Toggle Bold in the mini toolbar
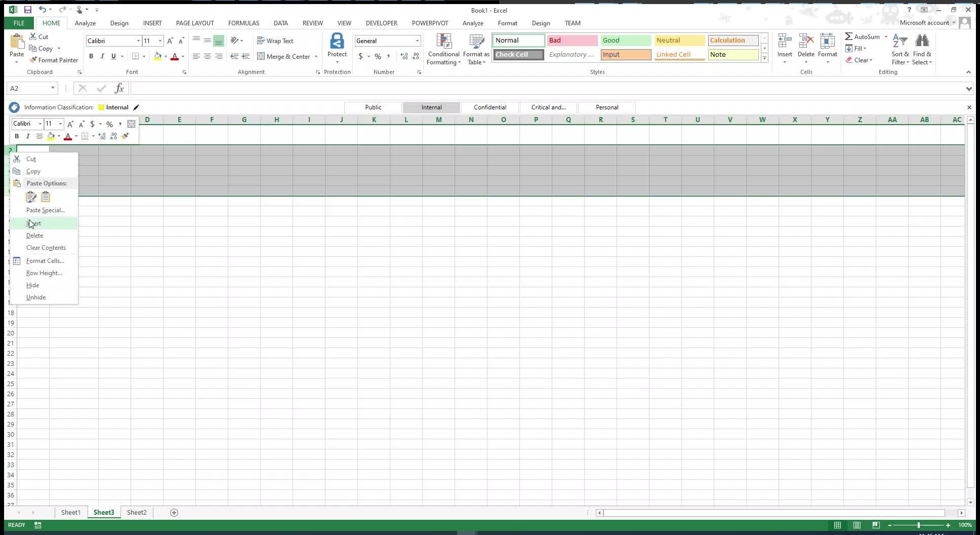980x535 pixels. pyautogui.click(x=17, y=136)
